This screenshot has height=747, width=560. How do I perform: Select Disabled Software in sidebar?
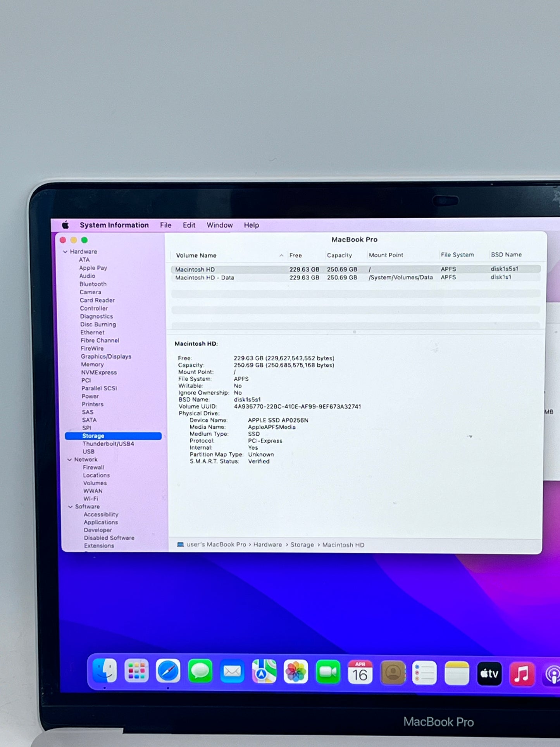109,538
